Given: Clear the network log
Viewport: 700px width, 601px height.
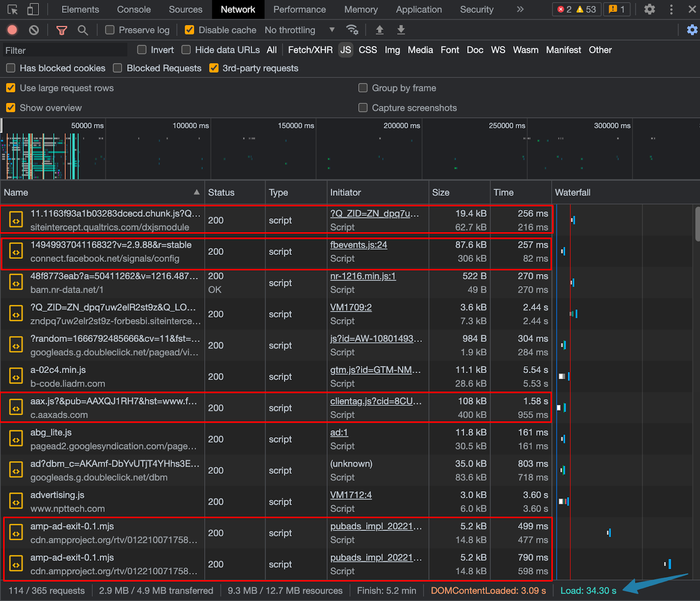Looking at the screenshot, I should pyautogui.click(x=34, y=30).
